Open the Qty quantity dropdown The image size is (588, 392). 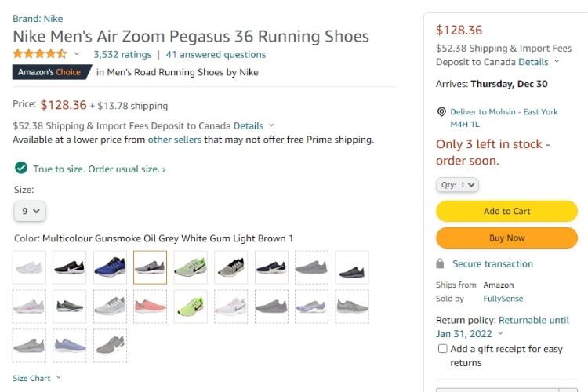457,185
